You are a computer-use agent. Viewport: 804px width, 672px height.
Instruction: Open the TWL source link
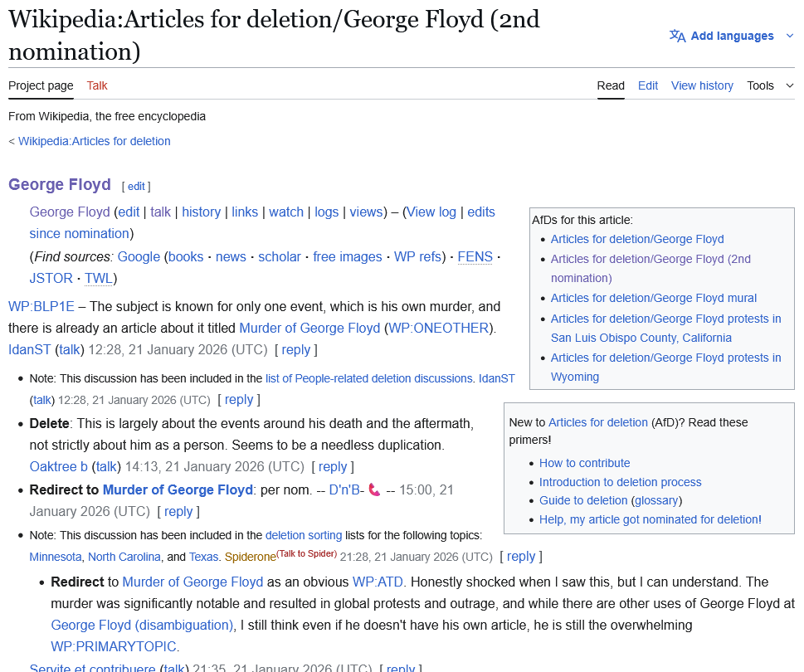point(99,278)
